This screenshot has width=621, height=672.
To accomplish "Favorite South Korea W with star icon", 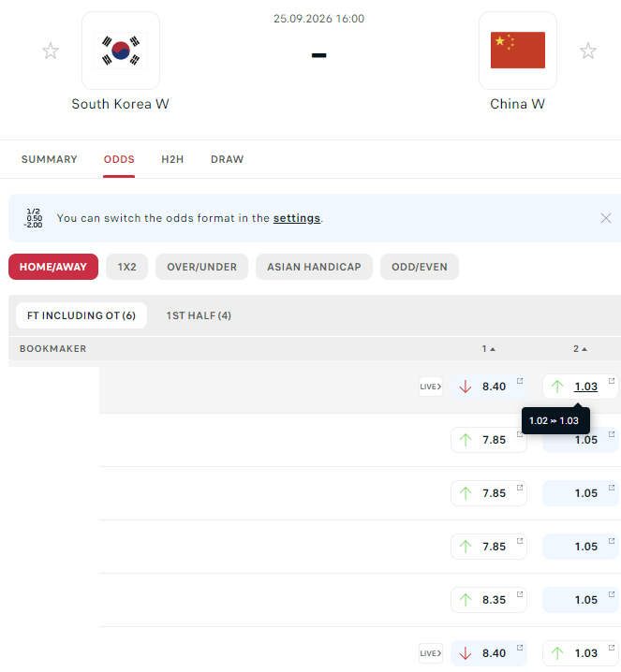I will (x=51, y=51).
